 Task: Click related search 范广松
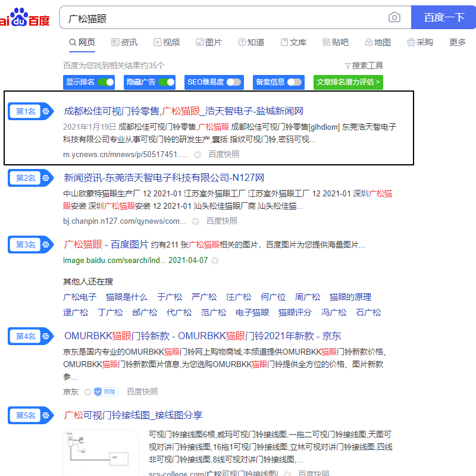coord(214,312)
